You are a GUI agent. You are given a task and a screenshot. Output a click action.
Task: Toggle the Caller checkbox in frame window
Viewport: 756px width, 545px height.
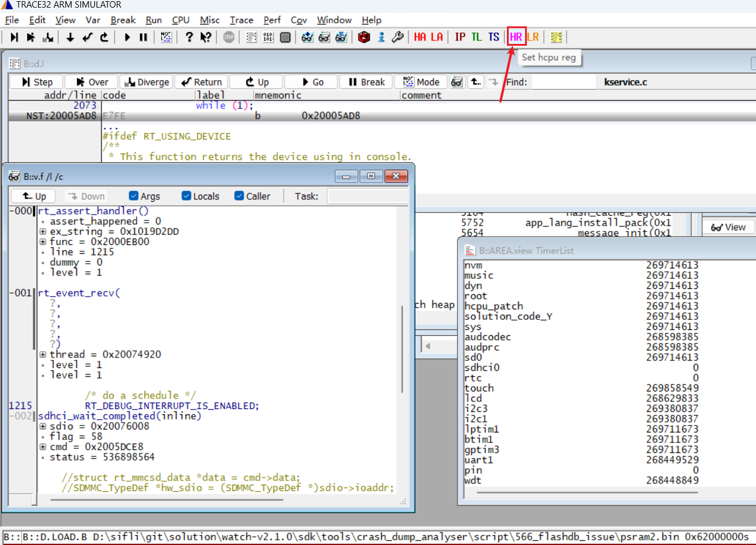[239, 196]
